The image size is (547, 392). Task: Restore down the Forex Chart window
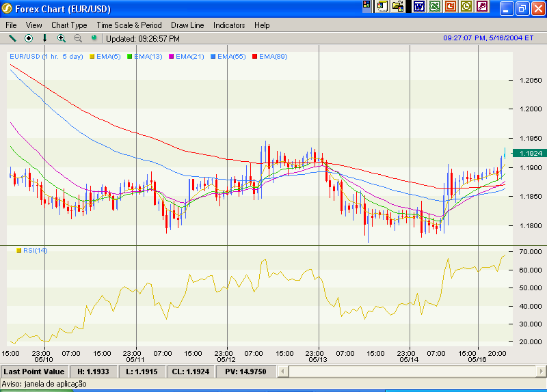[x=522, y=9]
